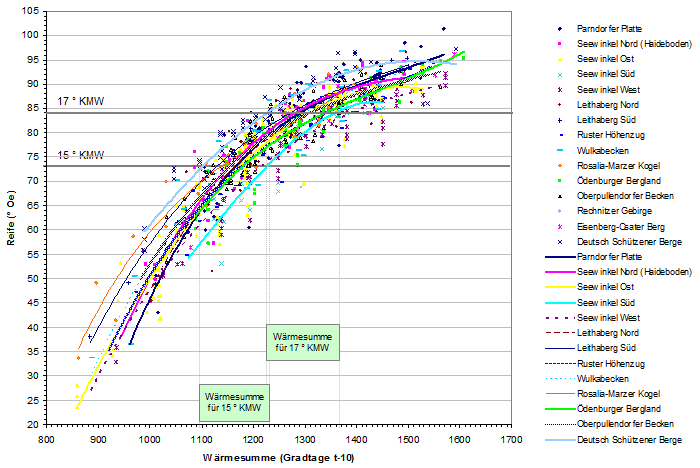Click Wulkabecken cyan dash marker legend entry
700x468 pixels.
[593, 151]
